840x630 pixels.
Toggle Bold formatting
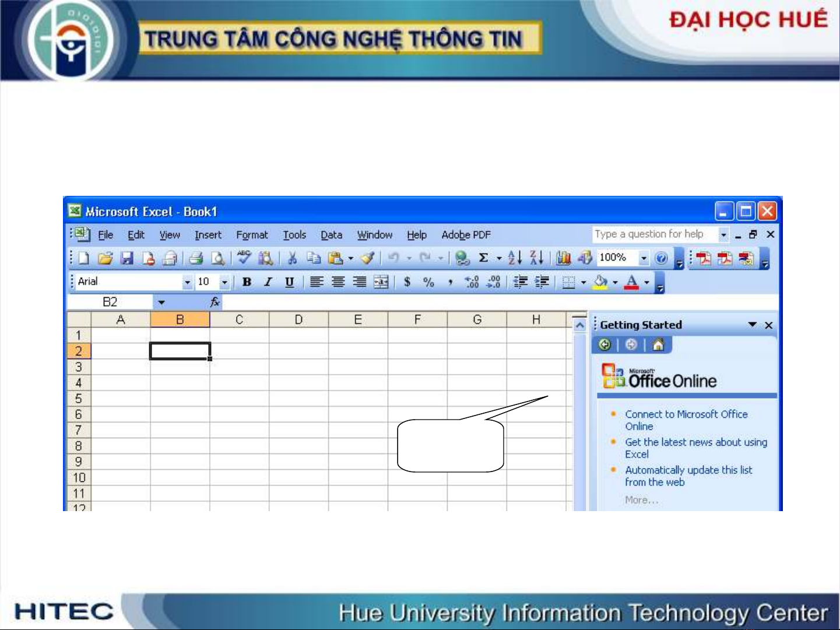coord(247,282)
